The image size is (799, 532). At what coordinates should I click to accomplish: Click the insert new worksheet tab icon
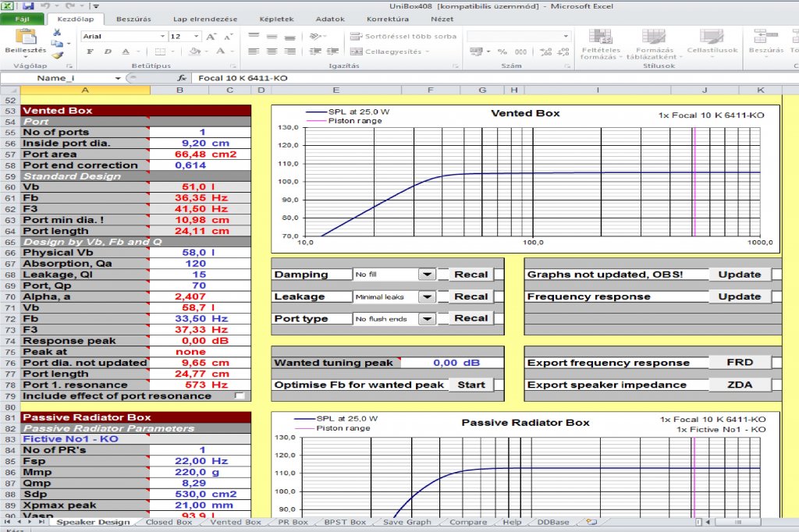point(591,522)
